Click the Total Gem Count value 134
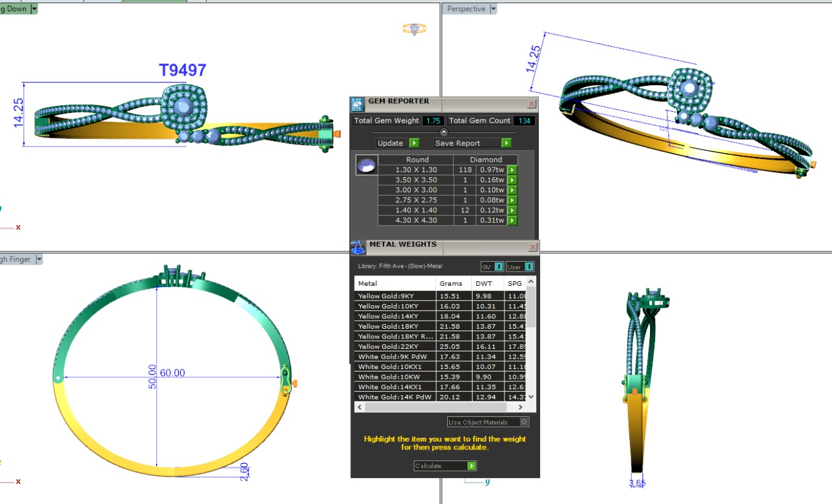The width and height of the screenshot is (832, 504). click(x=523, y=121)
